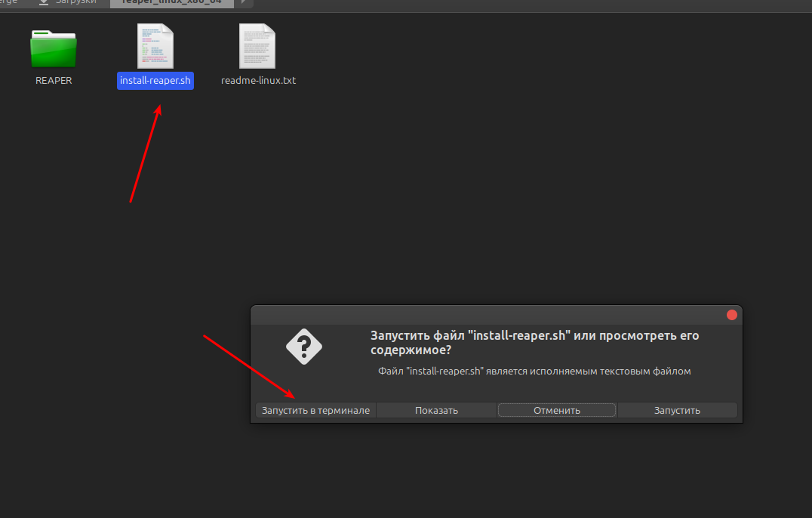Run script with 'Запустить' button
This screenshot has width=812, height=518.
coord(677,410)
